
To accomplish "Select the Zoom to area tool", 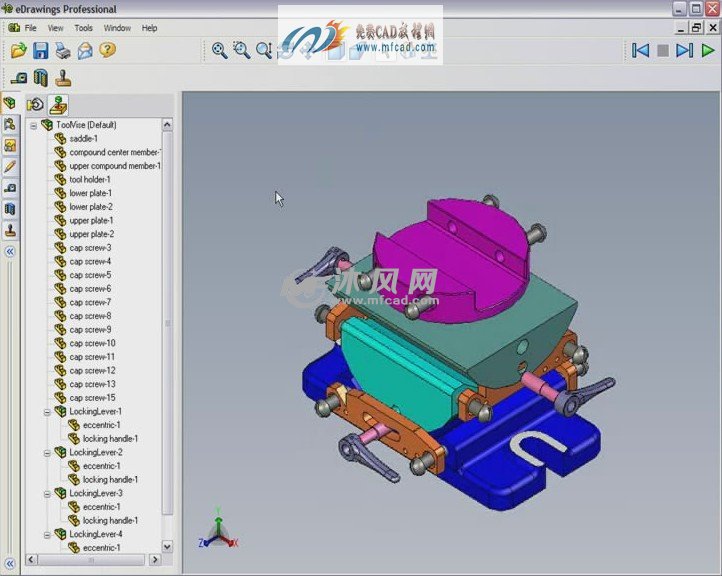I will click(x=242, y=50).
